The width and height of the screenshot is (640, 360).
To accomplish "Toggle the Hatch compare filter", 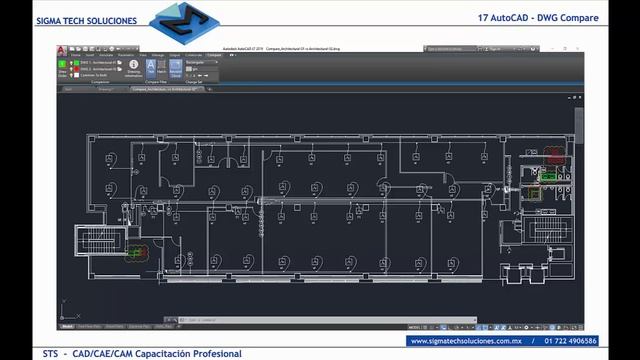I will click(162, 67).
